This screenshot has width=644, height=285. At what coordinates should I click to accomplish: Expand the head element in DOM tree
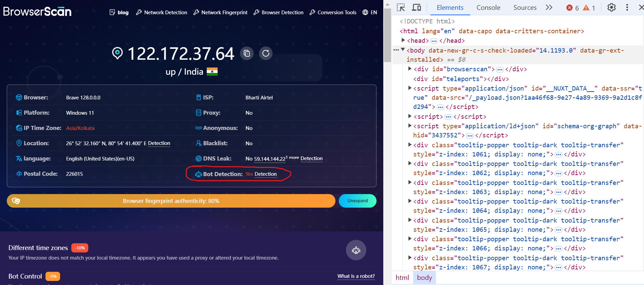[403, 40]
